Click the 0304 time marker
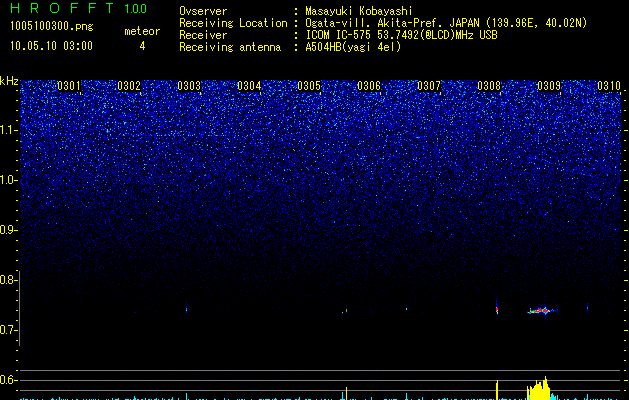The height and width of the screenshot is (400, 629). [249, 86]
